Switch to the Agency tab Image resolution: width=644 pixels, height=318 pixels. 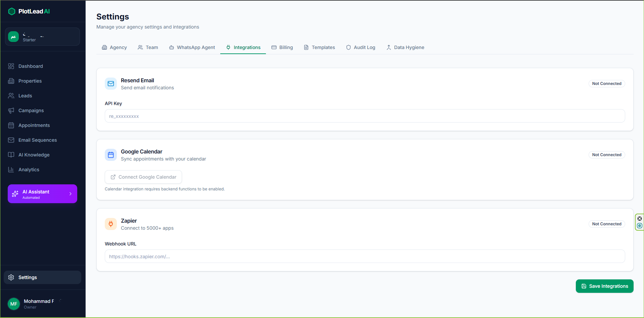[x=114, y=47]
